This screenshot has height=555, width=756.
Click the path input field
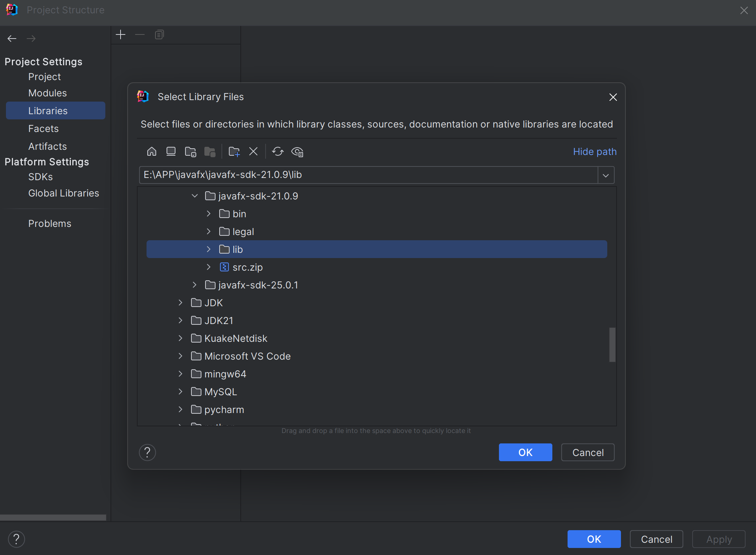[x=368, y=175]
